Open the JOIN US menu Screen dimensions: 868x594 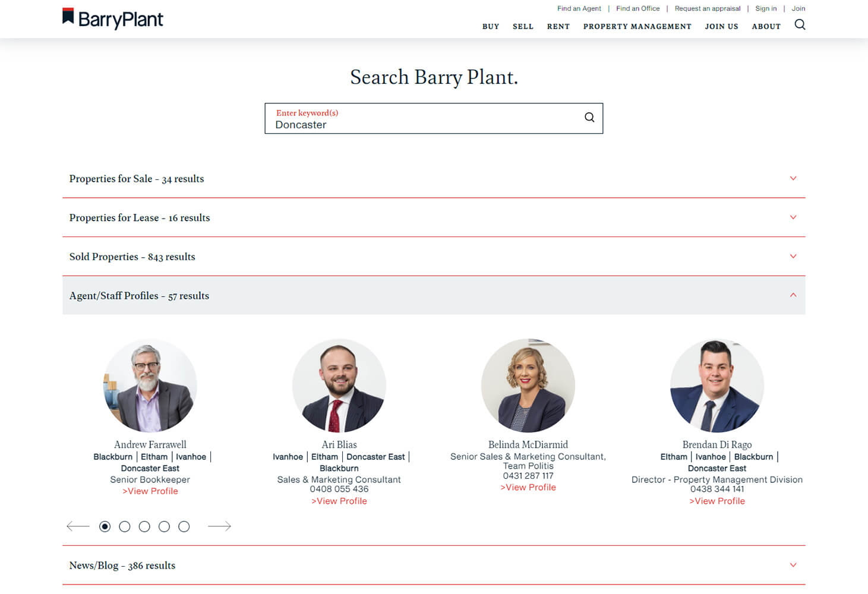722,27
